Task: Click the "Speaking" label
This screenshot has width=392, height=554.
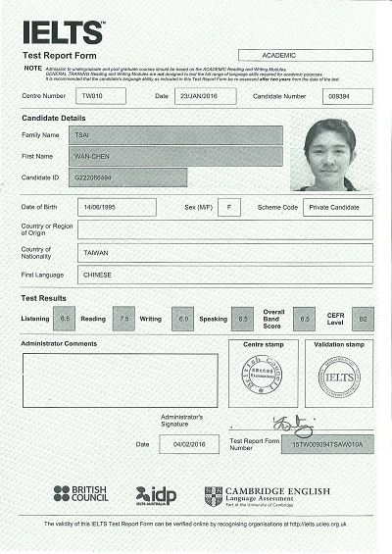Action: point(214,319)
